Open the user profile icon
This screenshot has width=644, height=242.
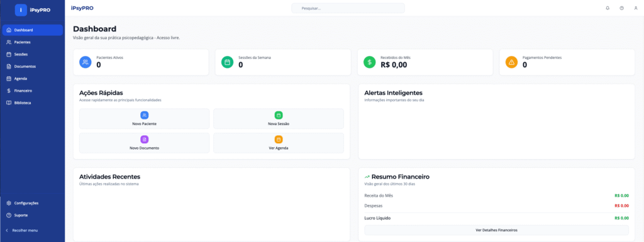click(635, 8)
